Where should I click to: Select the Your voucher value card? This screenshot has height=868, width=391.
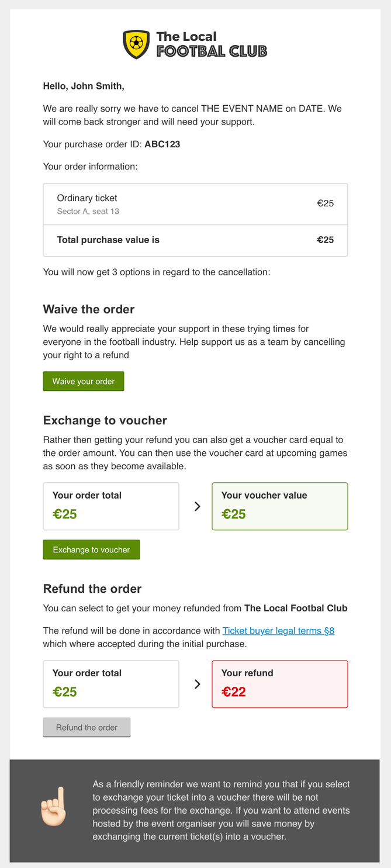279,506
